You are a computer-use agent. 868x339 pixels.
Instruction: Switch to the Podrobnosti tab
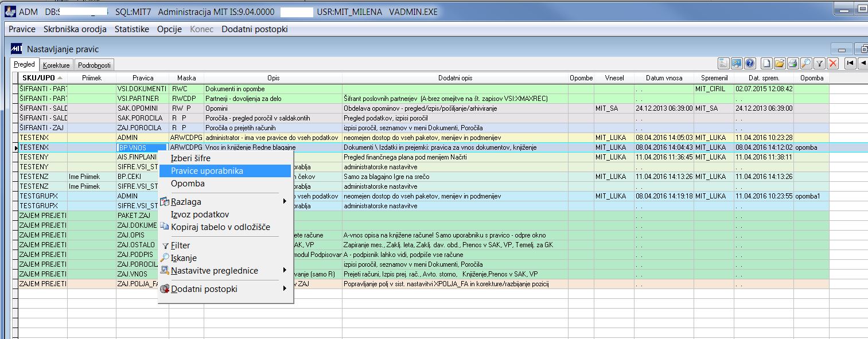tap(94, 65)
